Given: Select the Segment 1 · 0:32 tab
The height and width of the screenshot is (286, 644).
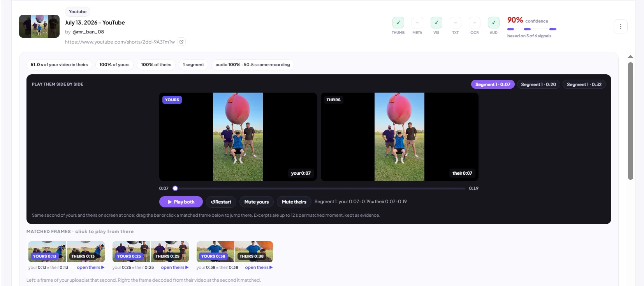Looking at the screenshot, I should [x=584, y=84].
